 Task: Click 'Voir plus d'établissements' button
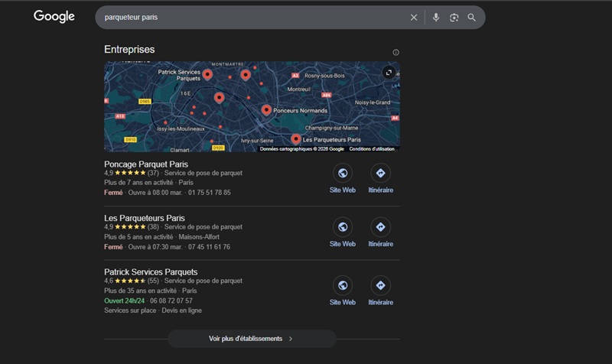pos(252,339)
